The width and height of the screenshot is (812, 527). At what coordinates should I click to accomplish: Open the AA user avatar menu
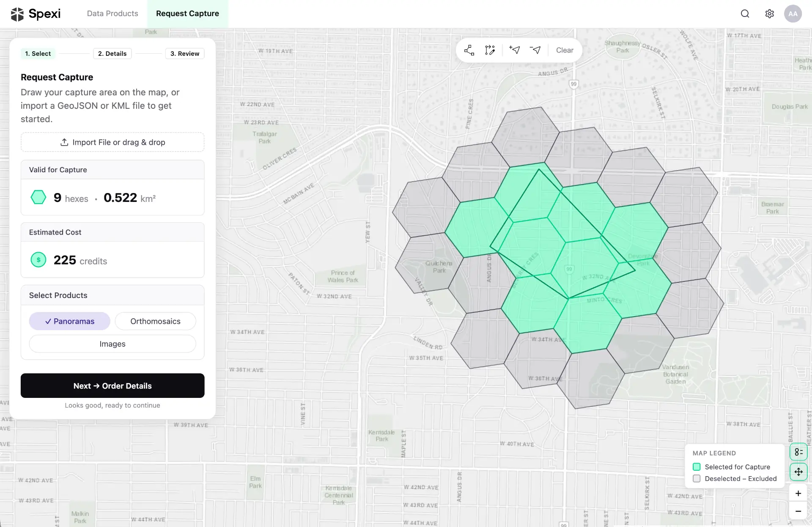(x=793, y=14)
